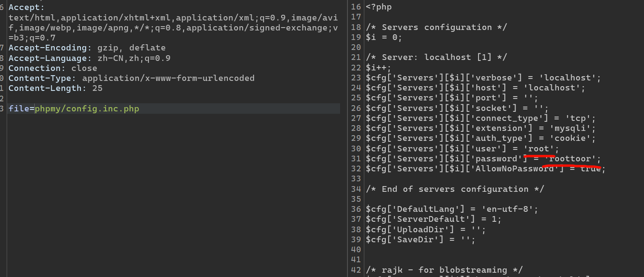Click the 'verbose' server setting line
The image size is (644, 277).
point(483,78)
